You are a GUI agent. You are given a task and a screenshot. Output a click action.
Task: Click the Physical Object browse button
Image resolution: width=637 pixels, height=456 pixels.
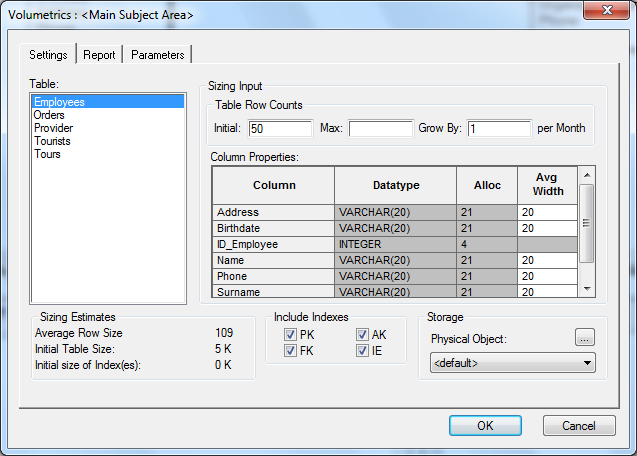(x=585, y=337)
